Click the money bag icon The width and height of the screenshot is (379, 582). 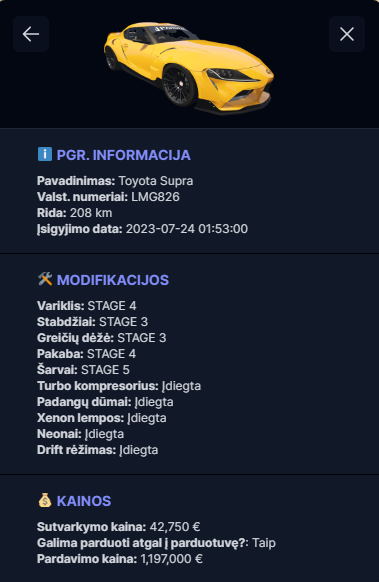45,500
